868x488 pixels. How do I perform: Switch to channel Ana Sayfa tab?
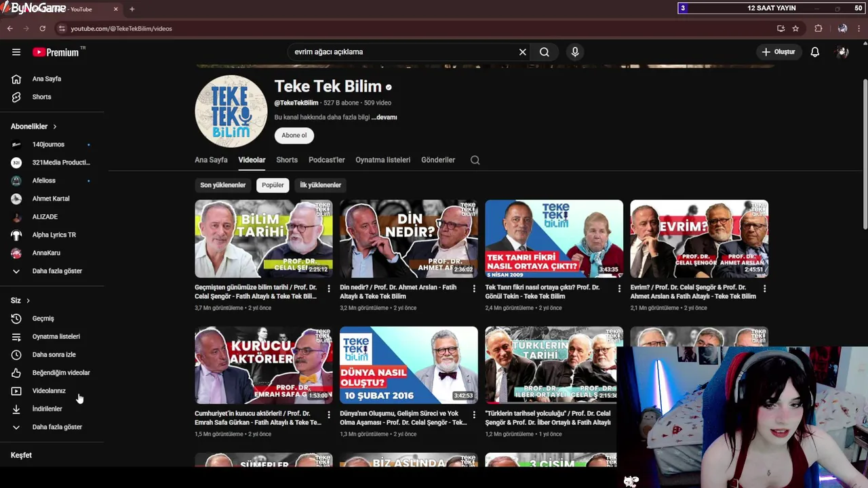point(211,160)
